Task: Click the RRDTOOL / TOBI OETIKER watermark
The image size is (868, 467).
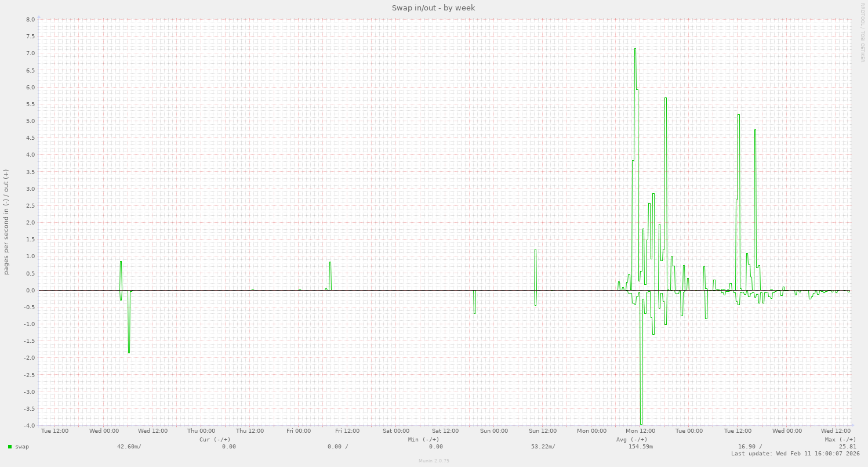Action: (x=862, y=32)
